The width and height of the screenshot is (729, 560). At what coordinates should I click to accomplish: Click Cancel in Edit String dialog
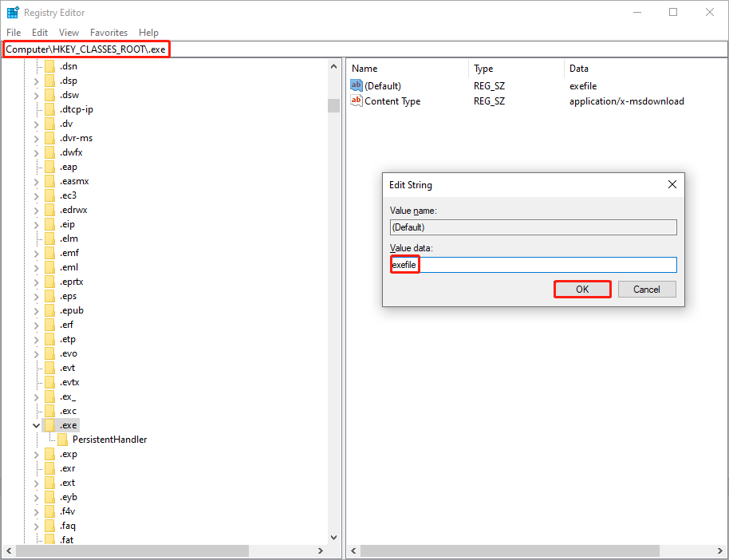tap(647, 290)
